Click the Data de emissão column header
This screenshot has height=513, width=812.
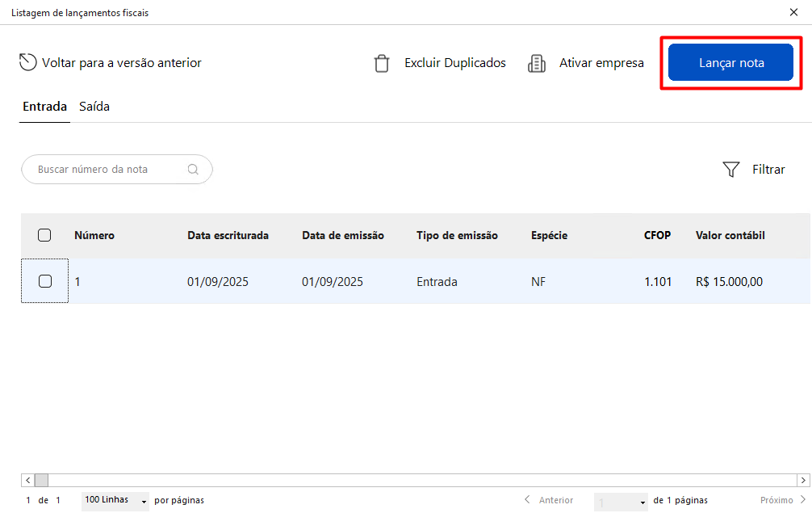[x=343, y=235]
